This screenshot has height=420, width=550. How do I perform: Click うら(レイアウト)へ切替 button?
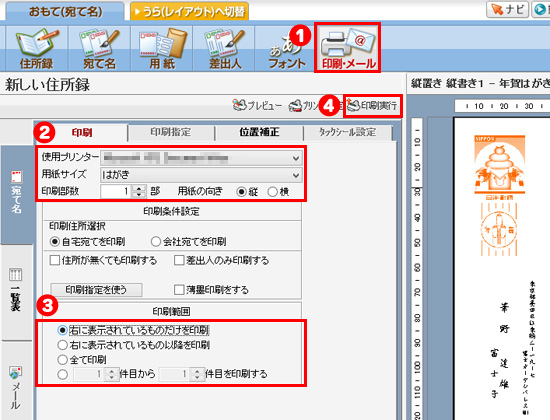189,11
